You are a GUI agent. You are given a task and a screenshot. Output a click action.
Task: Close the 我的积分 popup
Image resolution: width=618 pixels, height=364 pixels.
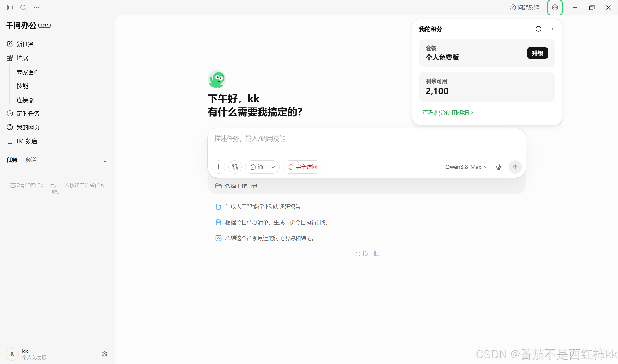(553, 29)
